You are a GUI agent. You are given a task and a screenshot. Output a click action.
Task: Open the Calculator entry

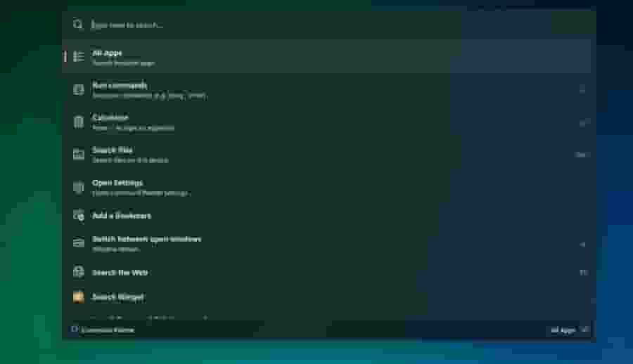point(326,122)
